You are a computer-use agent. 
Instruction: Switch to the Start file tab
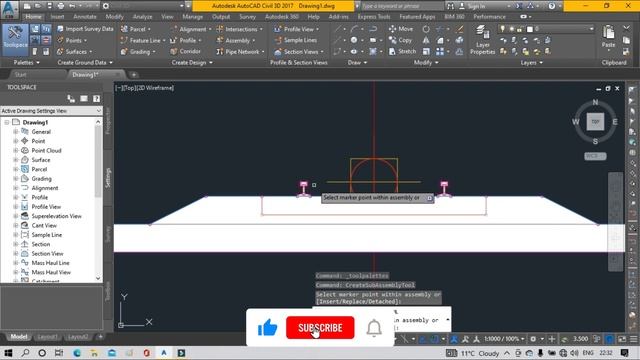(20, 75)
